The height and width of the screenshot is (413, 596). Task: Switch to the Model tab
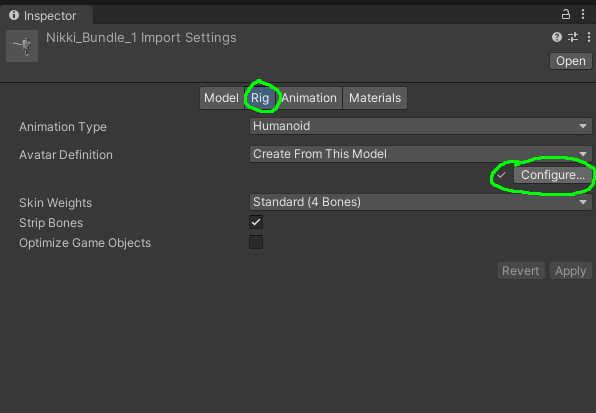click(x=222, y=98)
